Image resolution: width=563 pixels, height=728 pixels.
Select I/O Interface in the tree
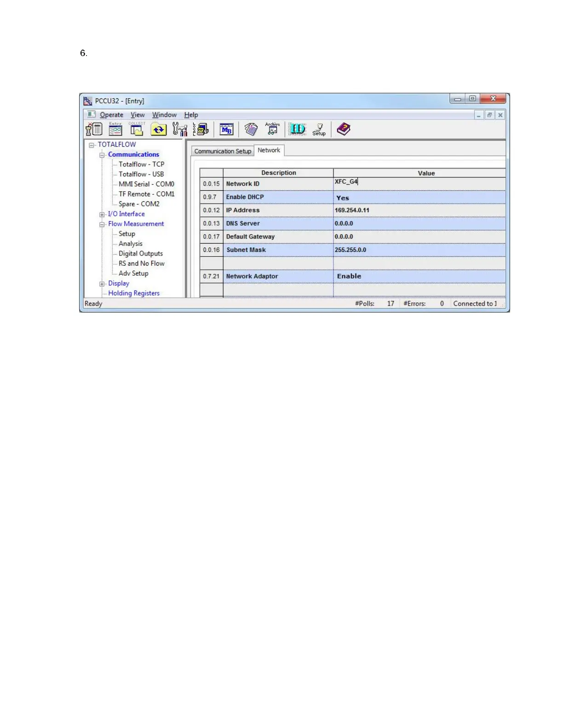point(126,214)
